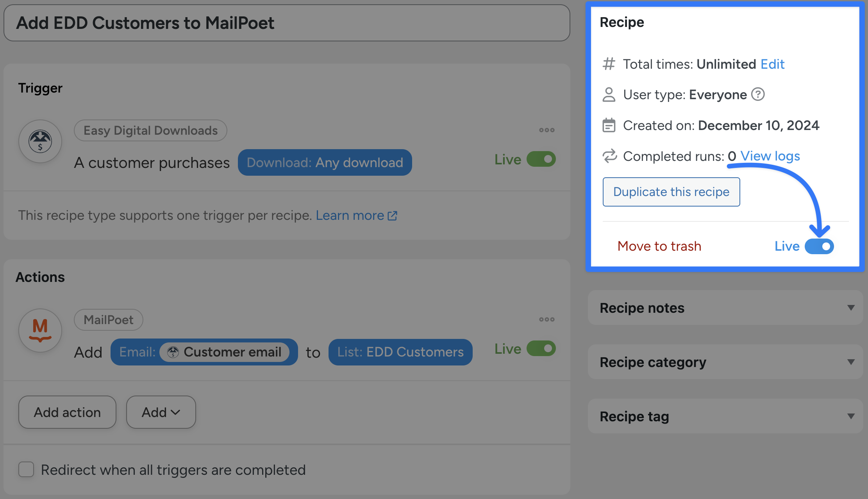Expand the Recipe category panel

tap(851, 362)
